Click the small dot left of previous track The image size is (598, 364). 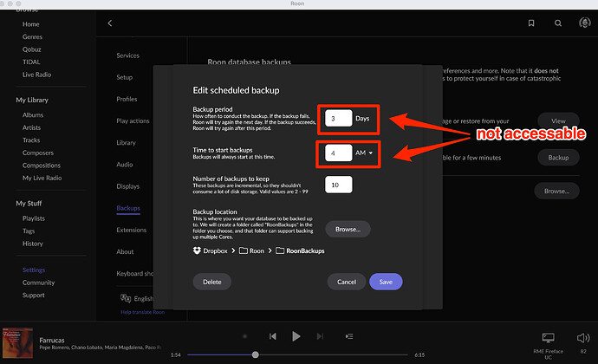point(245,336)
